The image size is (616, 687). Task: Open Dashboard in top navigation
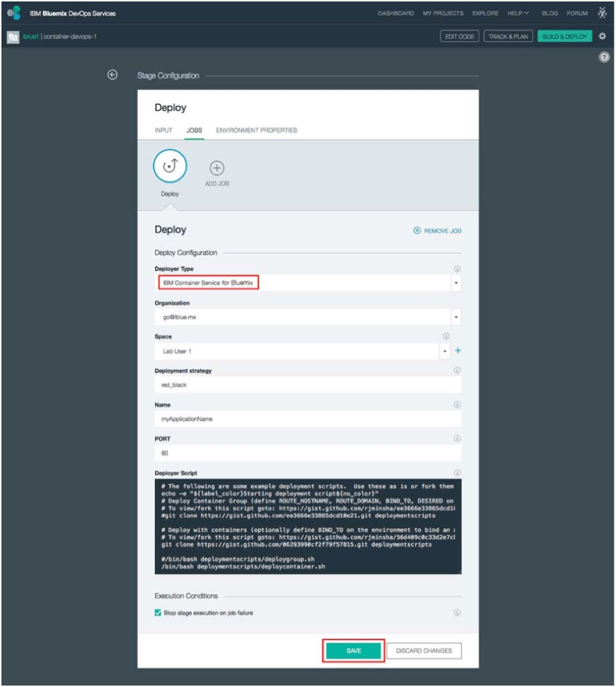(x=396, y=13)
